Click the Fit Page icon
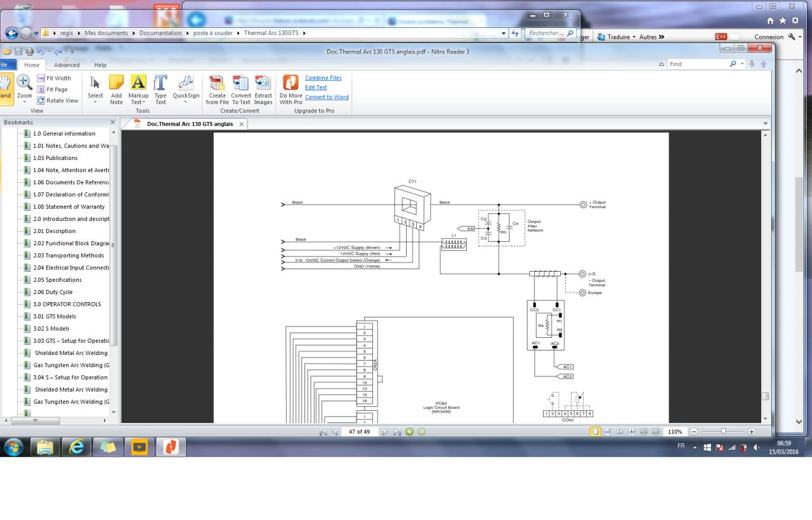The height and width of the screenshot is (520, 812). tap(41, 90)
